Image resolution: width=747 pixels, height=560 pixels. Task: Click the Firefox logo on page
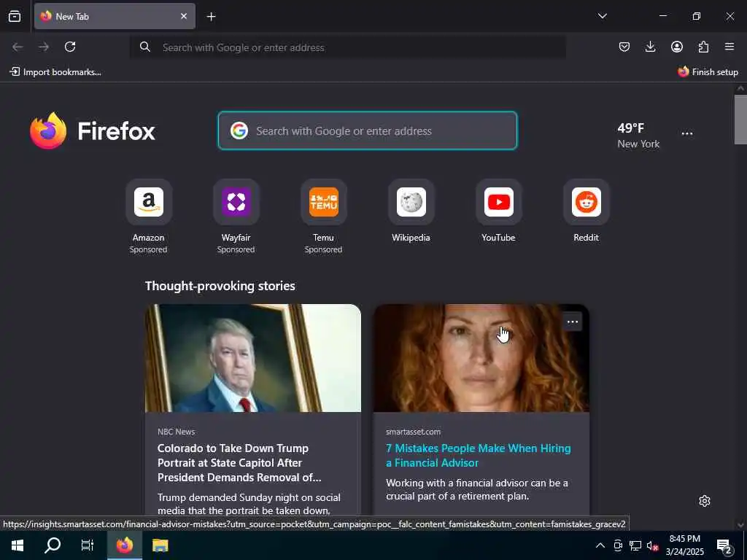coord(93,131)
